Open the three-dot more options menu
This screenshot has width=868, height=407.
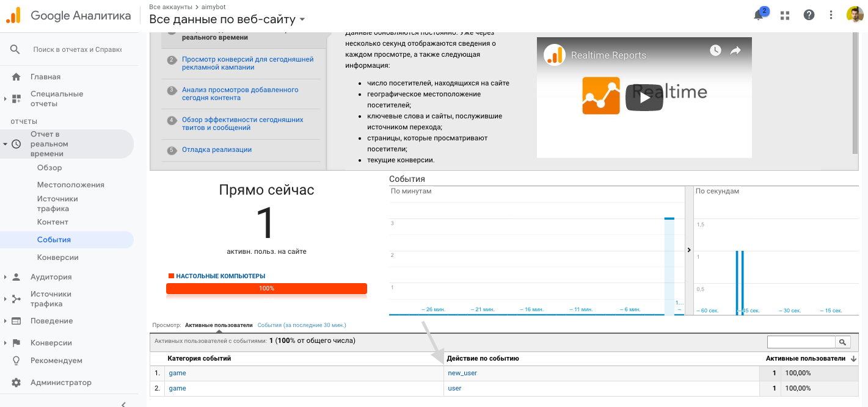[x=831, y=15]
